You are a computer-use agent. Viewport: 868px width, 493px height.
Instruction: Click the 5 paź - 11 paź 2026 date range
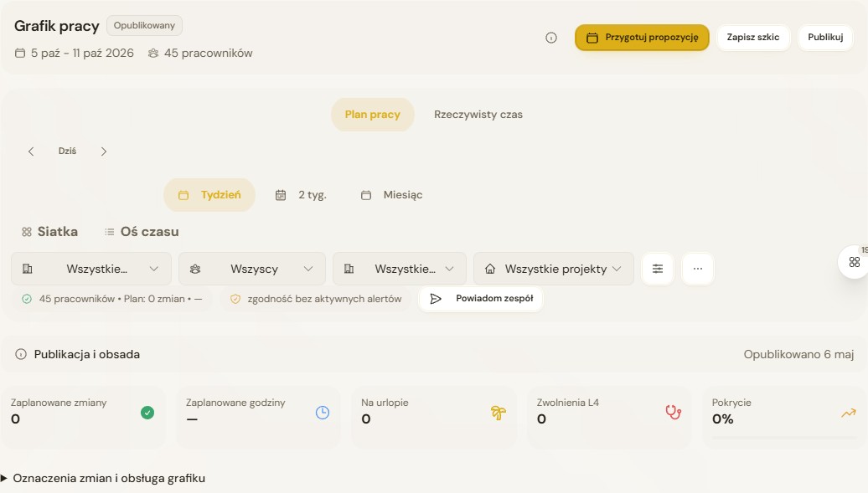point(82,53)
